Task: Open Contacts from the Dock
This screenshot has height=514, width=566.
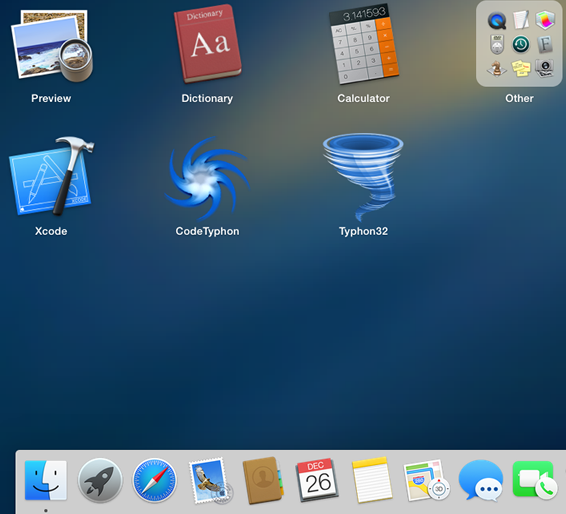Action: (x=263, y=480)
